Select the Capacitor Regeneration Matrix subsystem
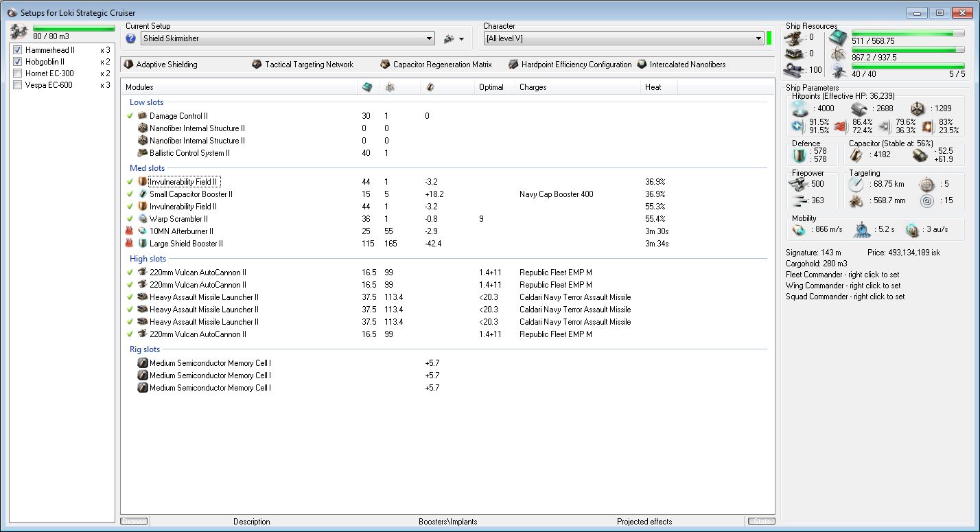This screenshot has height=532, width=980. pos(436,65)
